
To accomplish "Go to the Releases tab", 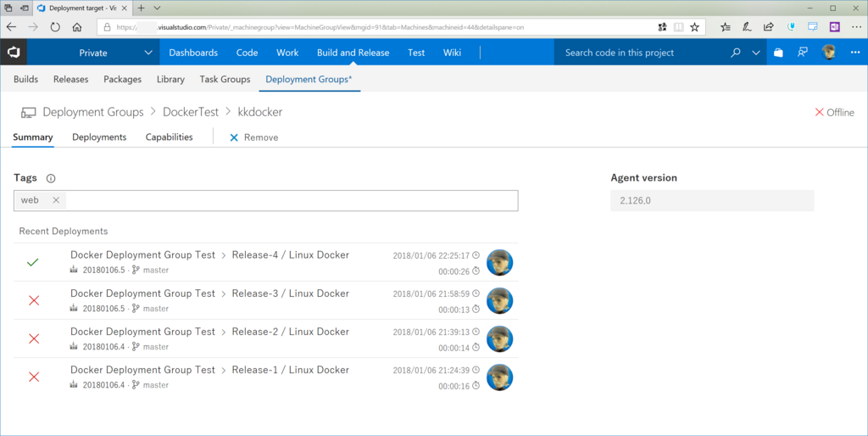I will [x=71, y=79].
